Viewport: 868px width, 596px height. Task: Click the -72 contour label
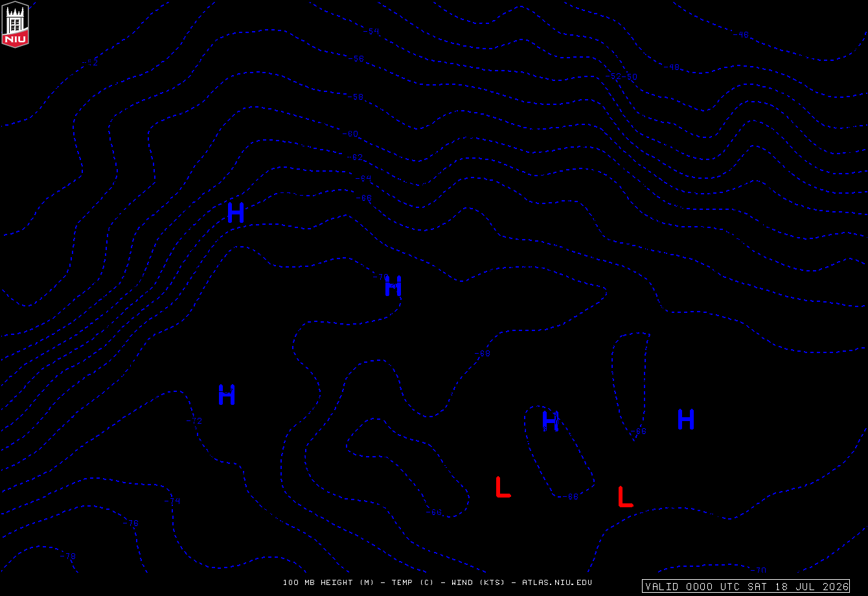click(x=194, y=420)
